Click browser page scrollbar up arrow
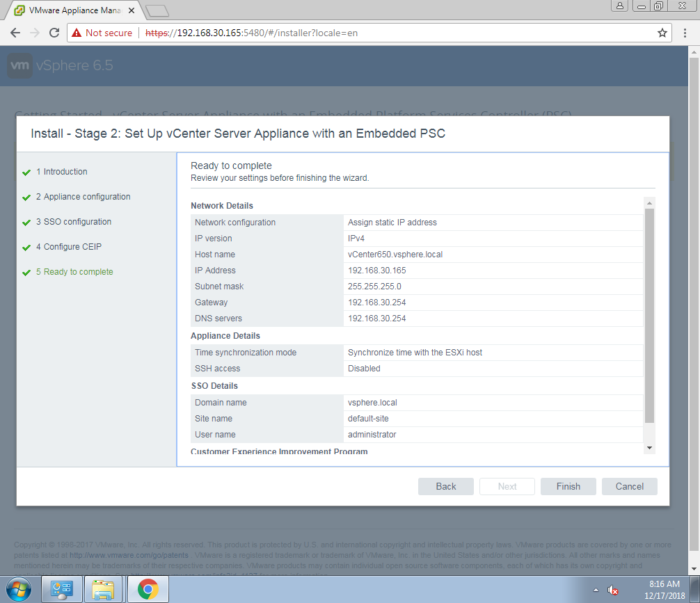 click(x=694, y=52)
